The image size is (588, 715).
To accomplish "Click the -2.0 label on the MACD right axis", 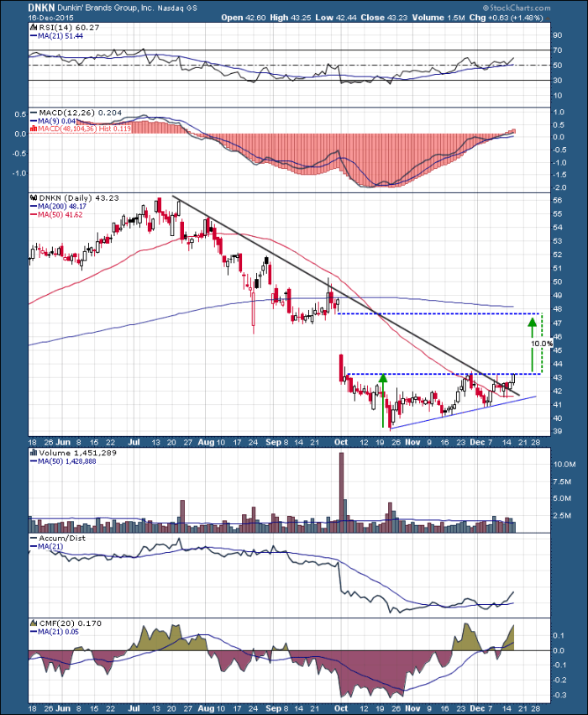I will pos(560,188).
